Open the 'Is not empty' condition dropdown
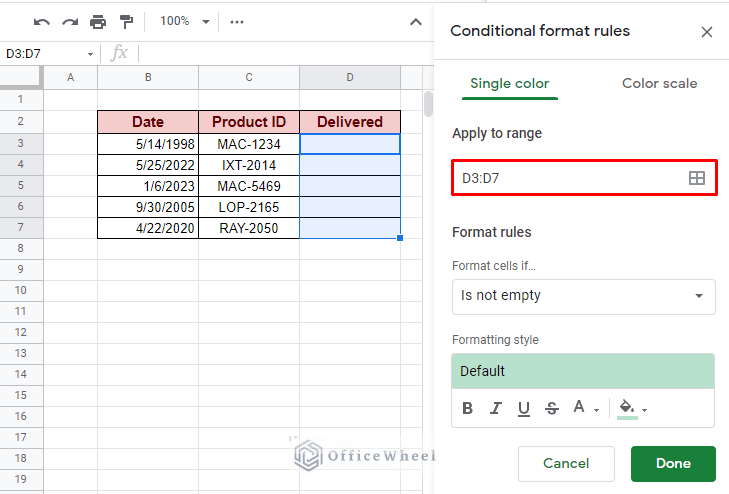 pyautogui.click(x=583, y=296)
